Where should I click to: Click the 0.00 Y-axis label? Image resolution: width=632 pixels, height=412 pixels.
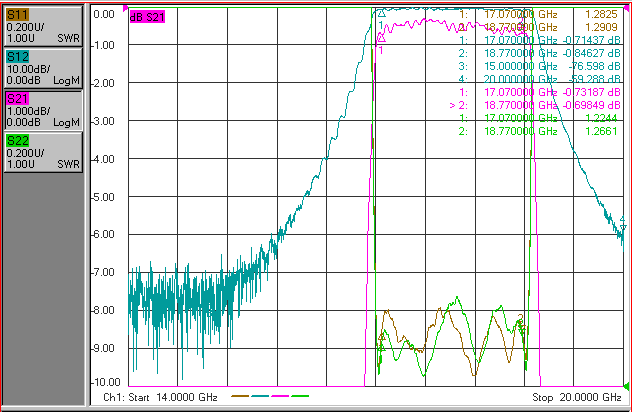[x=104, y=15]
